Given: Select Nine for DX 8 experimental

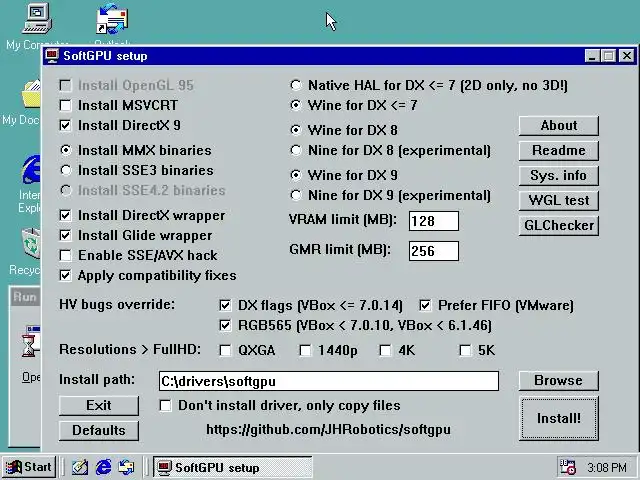Looking at the screenshot, I should pyautogui.click(x=296, y=150).
